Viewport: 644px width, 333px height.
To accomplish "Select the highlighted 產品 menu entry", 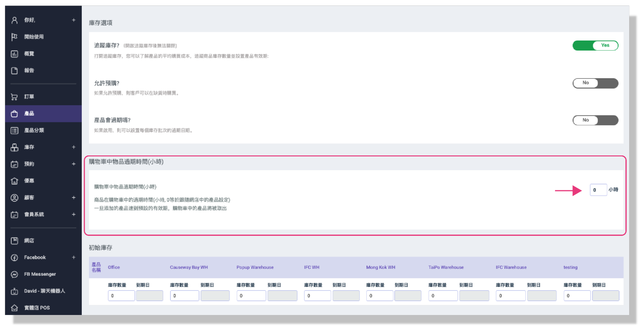I will [43, 114].
